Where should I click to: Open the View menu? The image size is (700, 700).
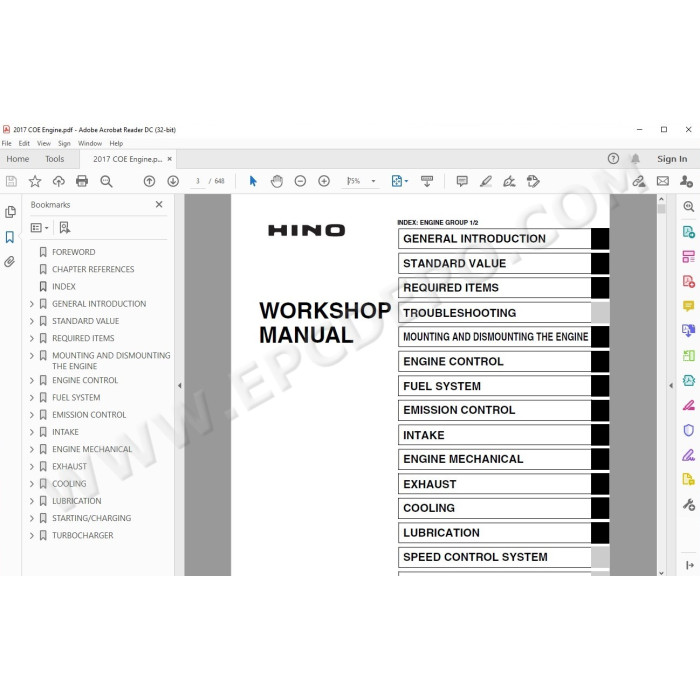pyautogui.click(x=44, y=143)
